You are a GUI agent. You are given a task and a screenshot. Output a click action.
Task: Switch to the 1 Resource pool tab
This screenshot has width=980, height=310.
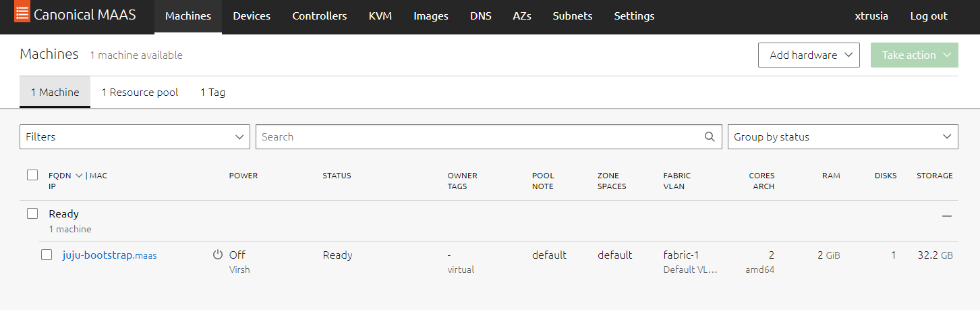click(140, 93)
